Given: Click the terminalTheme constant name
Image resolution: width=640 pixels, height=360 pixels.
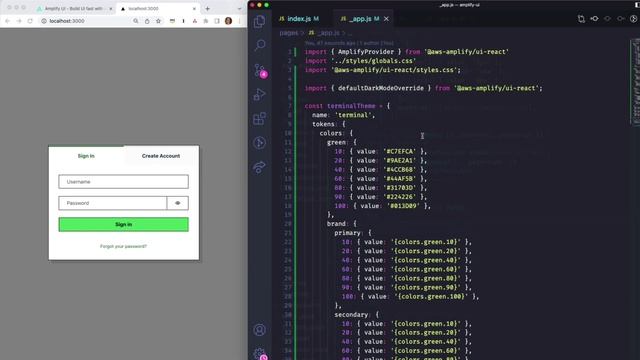Looking at the screenshot, I should (x=351, y=106).
